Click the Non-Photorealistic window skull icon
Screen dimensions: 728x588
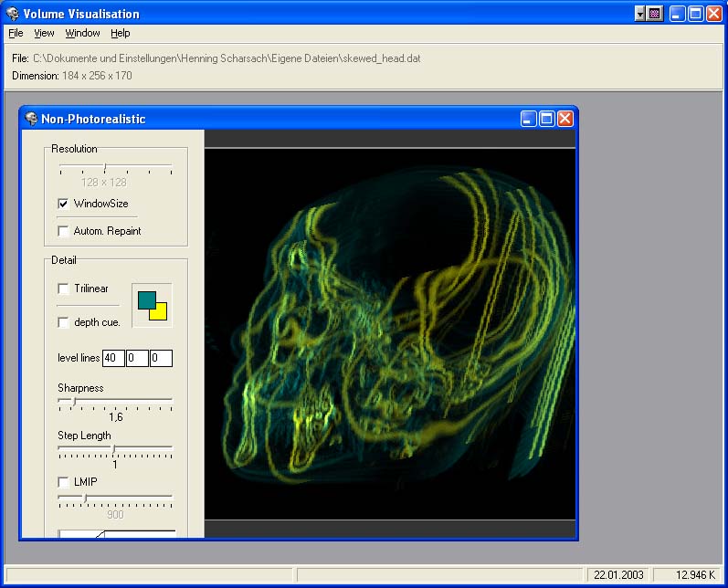(x=31, y=119)
